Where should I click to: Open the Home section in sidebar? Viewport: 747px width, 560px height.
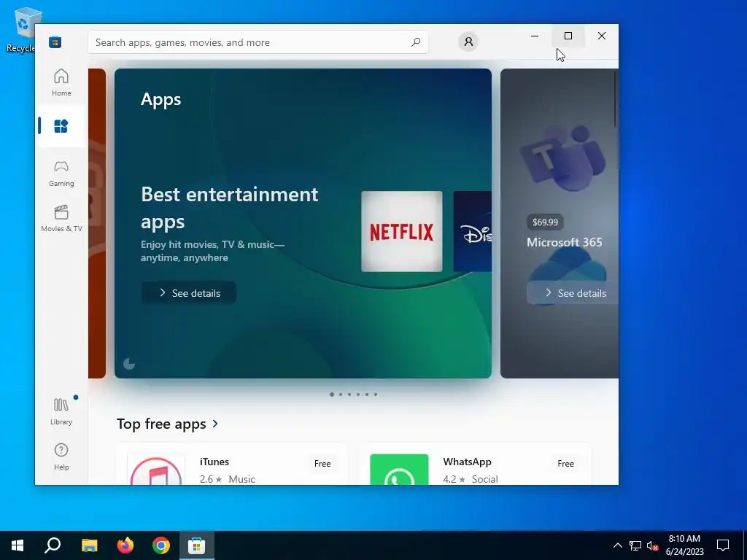(61, 82)
